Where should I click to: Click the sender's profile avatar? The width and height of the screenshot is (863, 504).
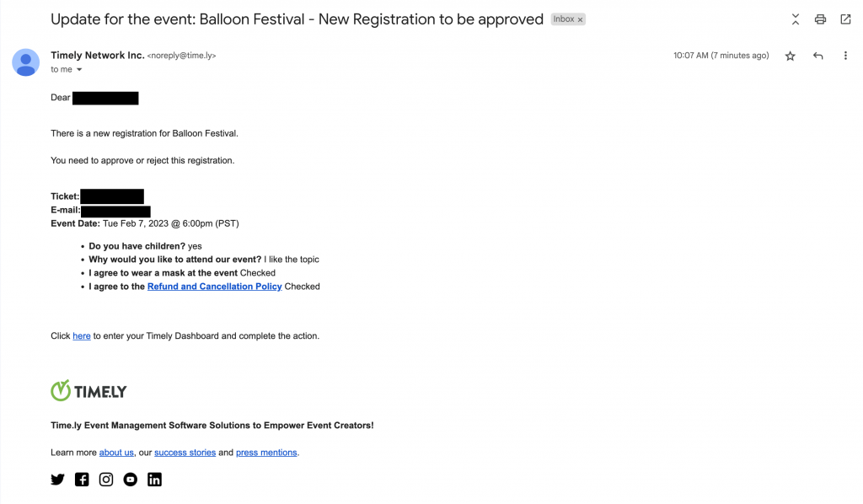click(26, 62)
